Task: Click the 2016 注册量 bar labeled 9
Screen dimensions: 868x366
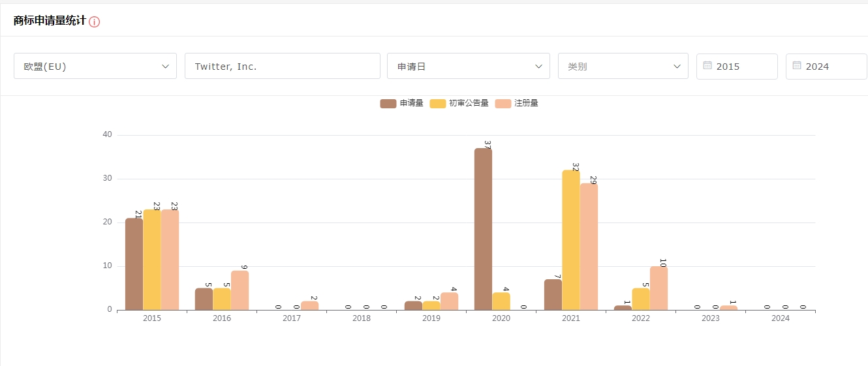Action: pos(240,290)
